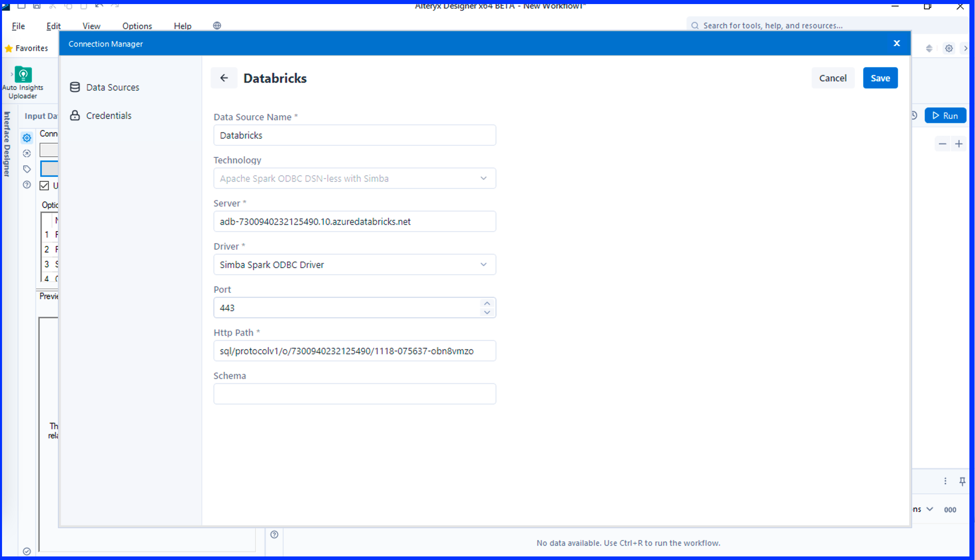
Task: Toggle the checkbox in Input Data panel
Action: pyautogui.click(x=45, y=185)
